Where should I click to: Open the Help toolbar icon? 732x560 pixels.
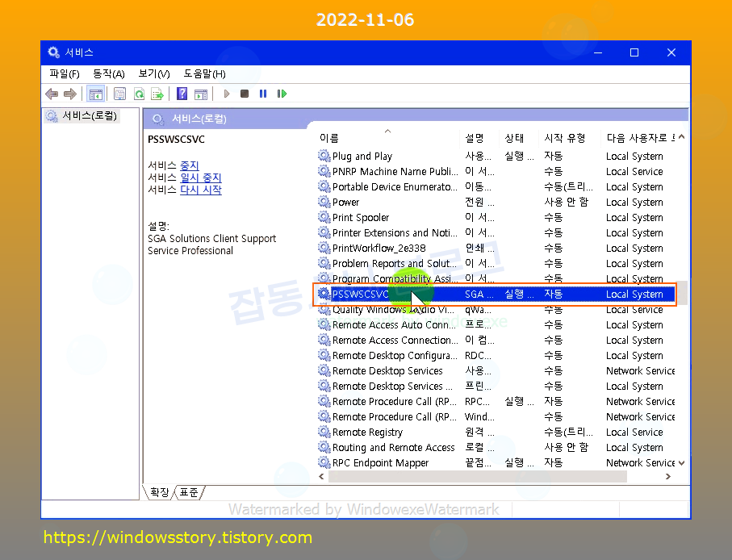[x=182, y=94]
